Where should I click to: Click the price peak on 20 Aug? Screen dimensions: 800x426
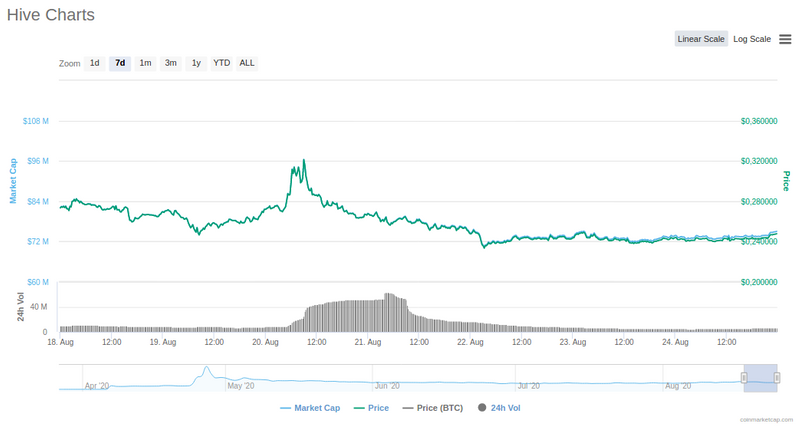[x=304, y=161]
